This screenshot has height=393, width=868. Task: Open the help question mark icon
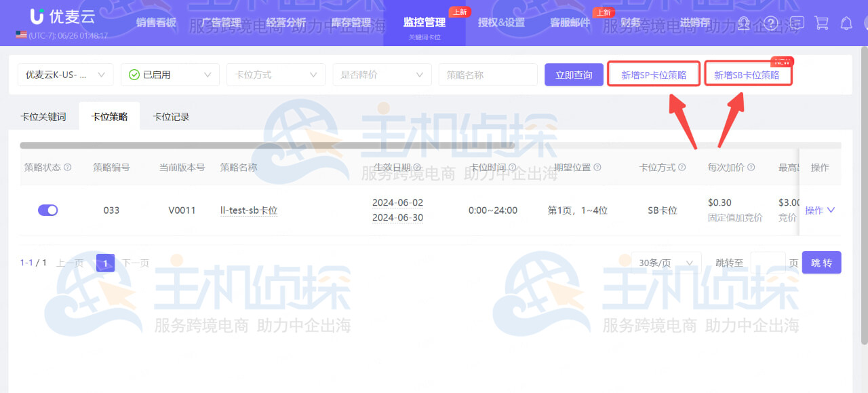pyautogui.click(x=770, y=23)
